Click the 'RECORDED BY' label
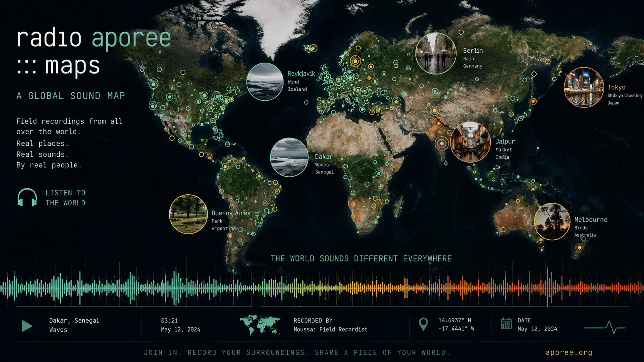 (313, 320)
